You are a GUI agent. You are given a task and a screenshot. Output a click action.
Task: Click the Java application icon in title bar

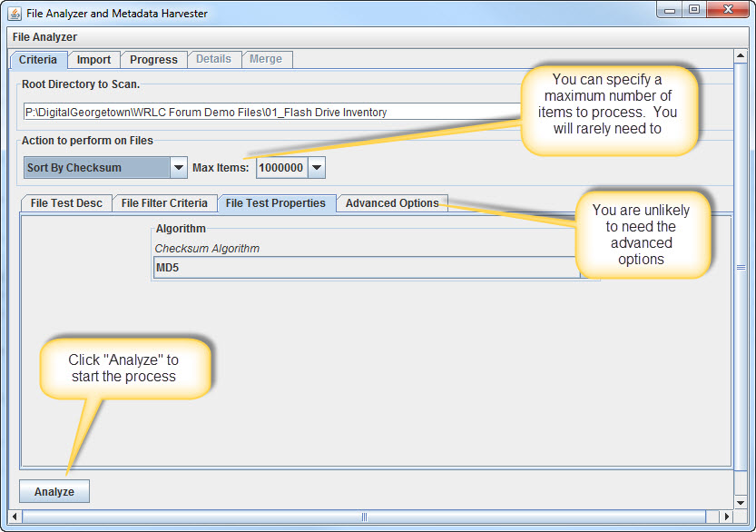tap(15, 14)
